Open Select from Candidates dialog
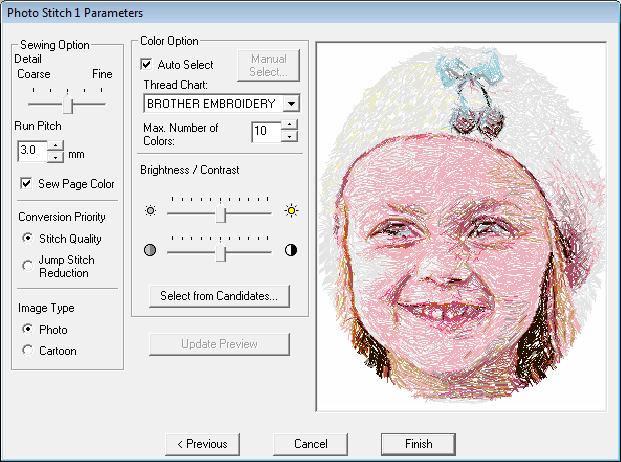 (219, 296)
